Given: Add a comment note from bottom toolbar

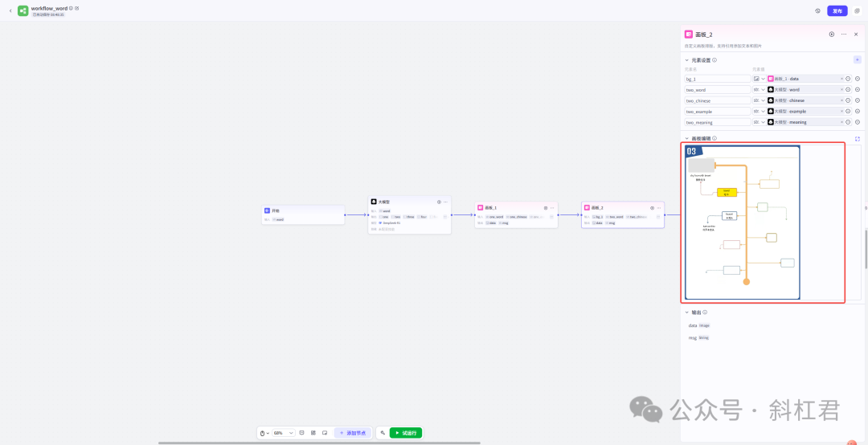Looking at the screenshot, I should click(301, 433).
